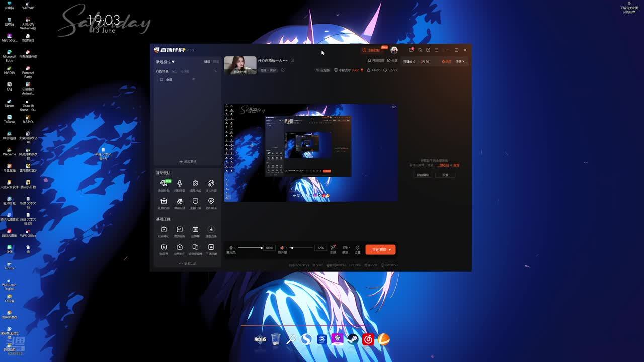Screen dimensions: 644x362
Task: Expand the 常规模式 mode dropdown
Action: click(165, 62)
